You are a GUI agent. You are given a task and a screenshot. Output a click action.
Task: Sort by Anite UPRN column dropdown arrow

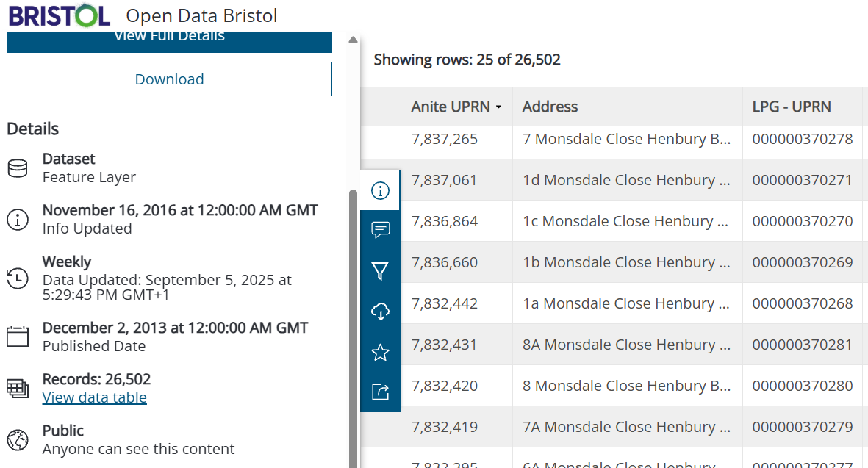499,107
